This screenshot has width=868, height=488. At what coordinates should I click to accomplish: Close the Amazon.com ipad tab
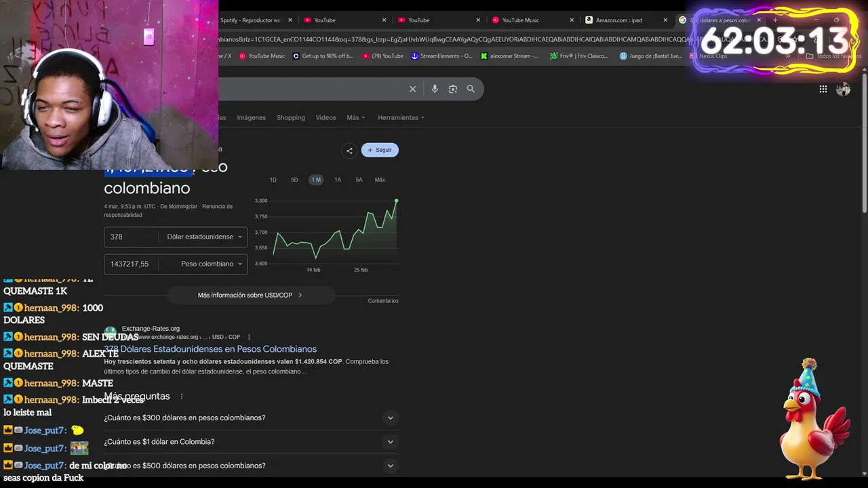pyautogui.click(x=665, y=20)
